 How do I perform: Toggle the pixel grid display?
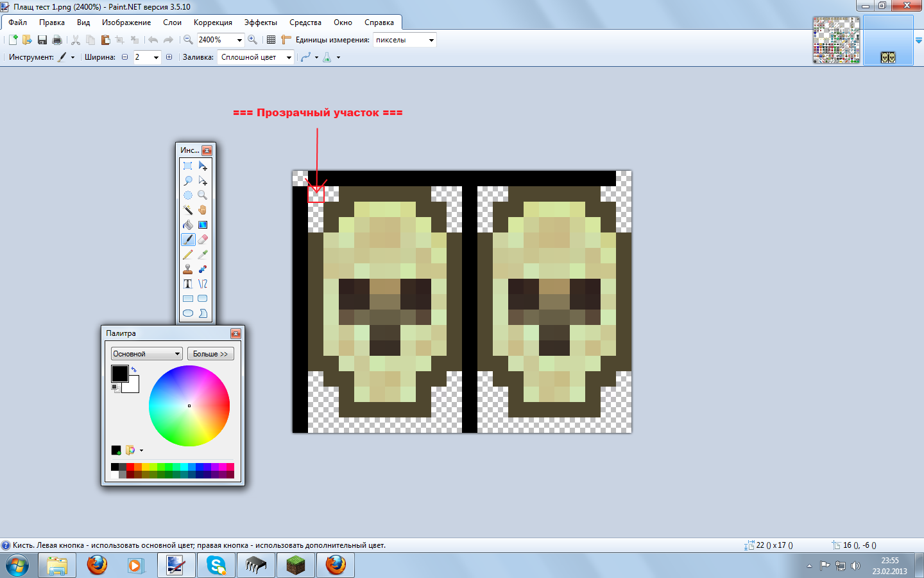tap(271, 40)
